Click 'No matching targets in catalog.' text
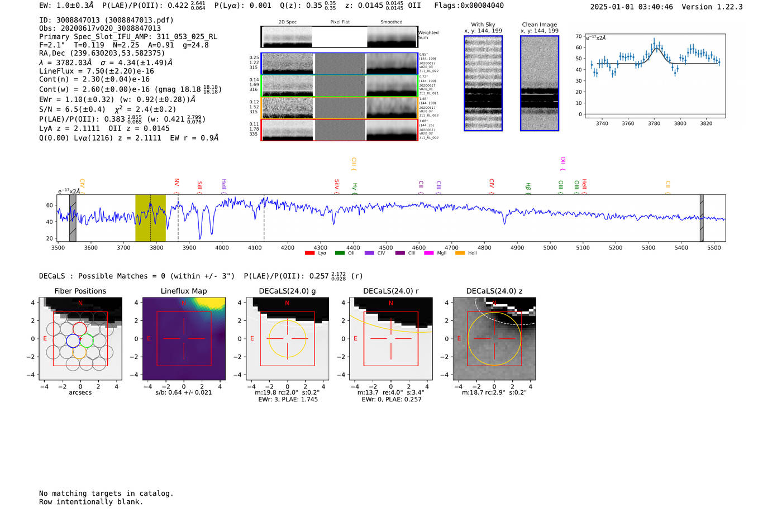782x532 pixels. point(106,493)
